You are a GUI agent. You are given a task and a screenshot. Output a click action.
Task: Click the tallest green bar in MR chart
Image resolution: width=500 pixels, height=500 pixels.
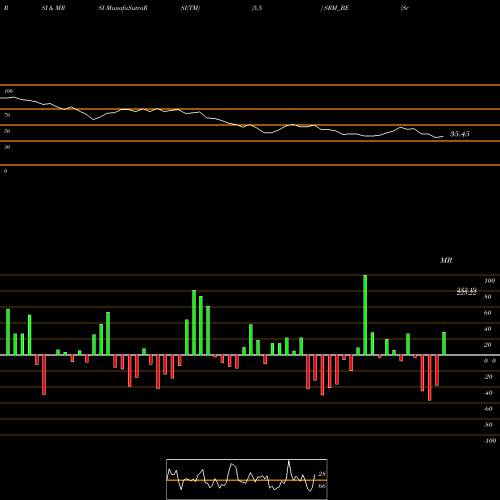pyautogui.click(x=365, y=315)
